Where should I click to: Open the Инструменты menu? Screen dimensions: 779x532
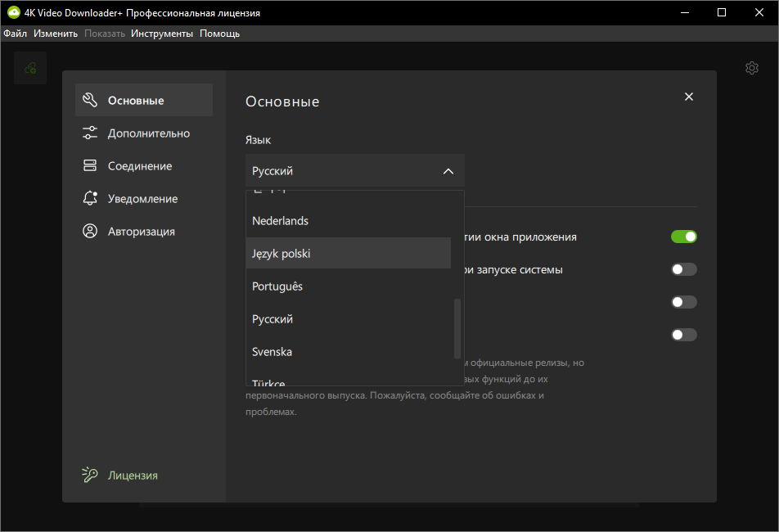(162, 34)
